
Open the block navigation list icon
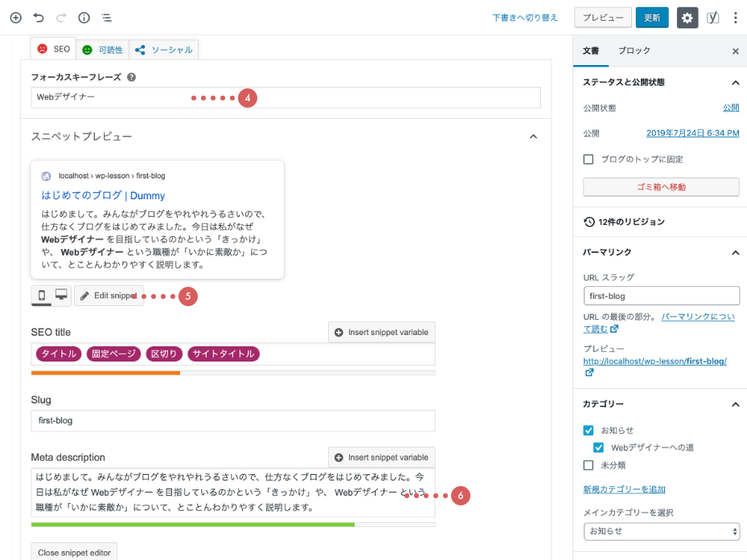[x=107, y=17]
